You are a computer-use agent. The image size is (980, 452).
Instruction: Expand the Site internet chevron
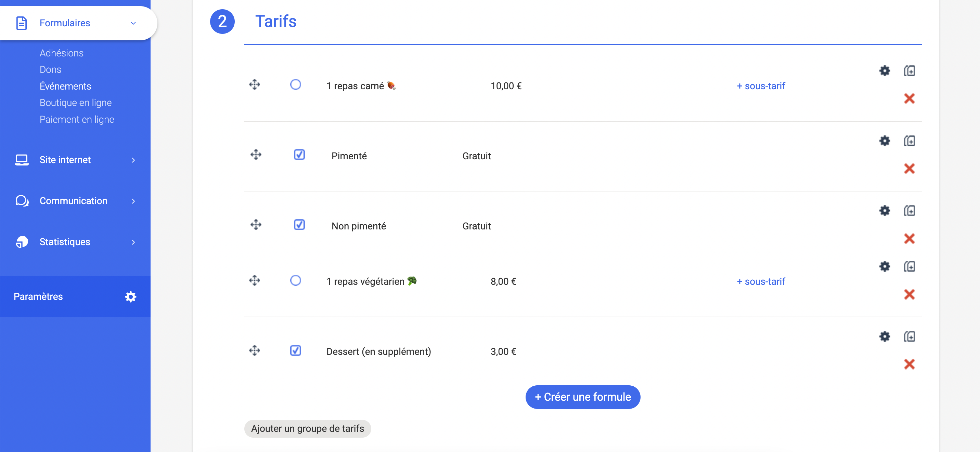pyautogui.click(x=133, y=160)
